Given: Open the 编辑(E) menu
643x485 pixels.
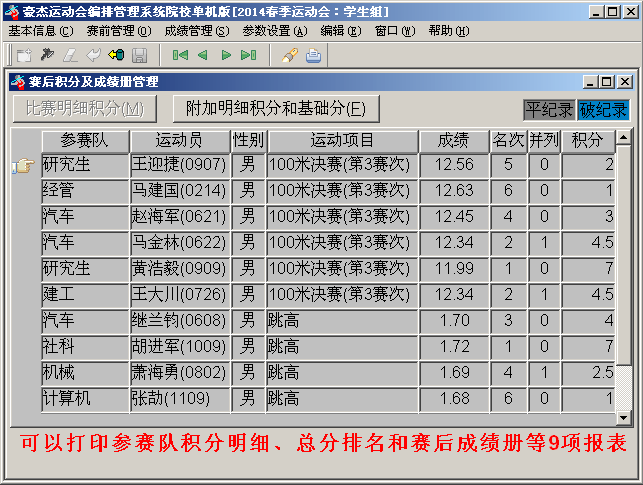Looking at the screenshot, I should (x=341, y=31).
